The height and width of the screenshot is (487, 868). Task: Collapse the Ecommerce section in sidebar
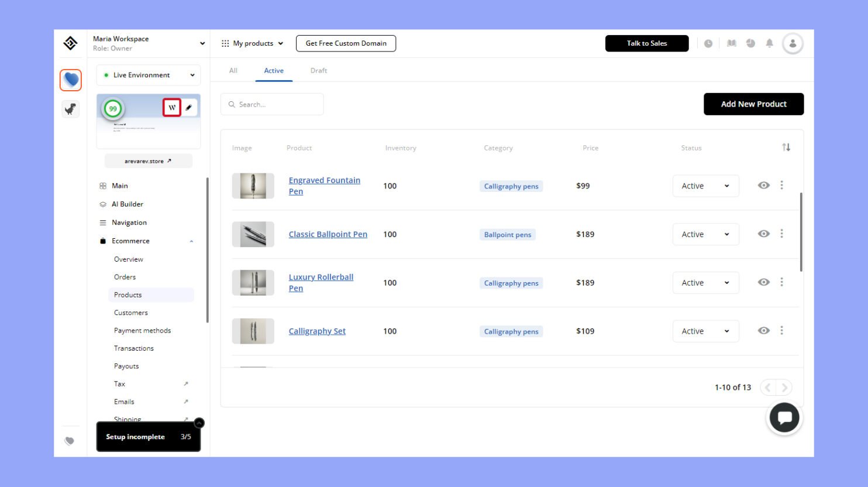click(x=191, y=241)
